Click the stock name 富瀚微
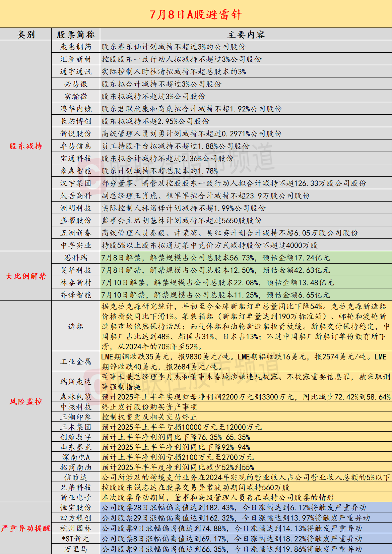This screenshot has width=392, height=554. click(x=76, y=97)
